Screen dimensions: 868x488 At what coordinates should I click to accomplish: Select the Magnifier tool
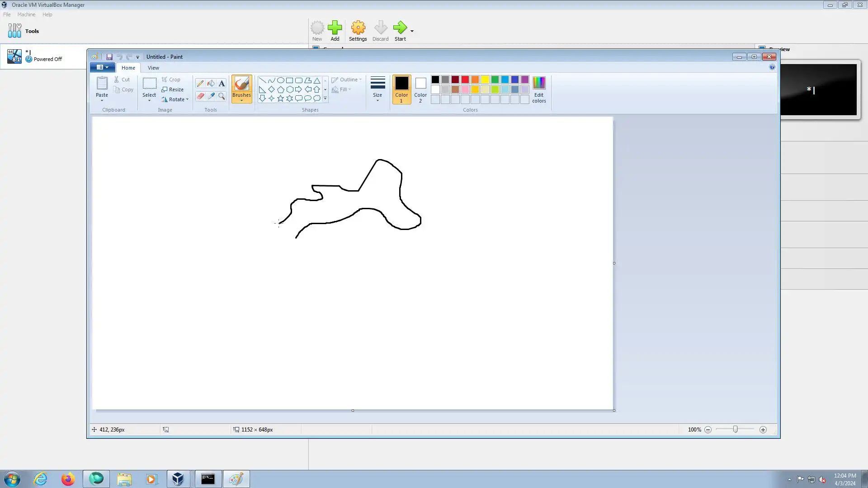pyautogui.click(x=222, y=96)
